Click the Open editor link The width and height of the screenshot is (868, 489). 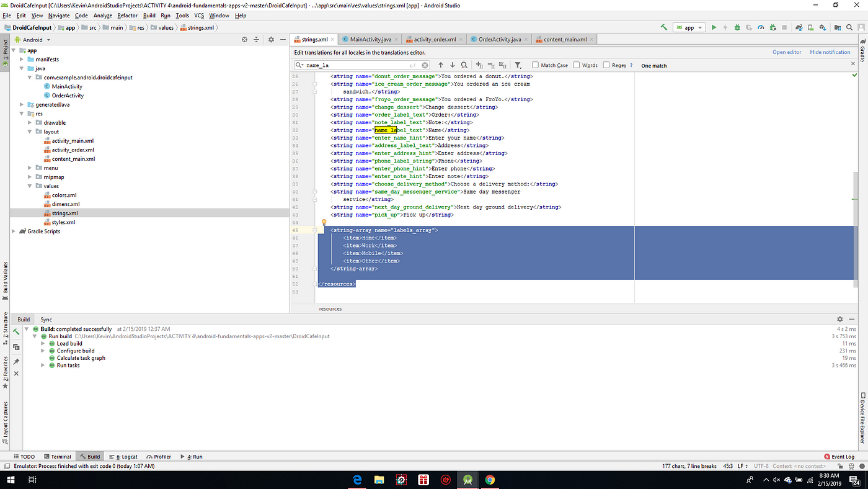pyautogui.click(x=787, y=52)
